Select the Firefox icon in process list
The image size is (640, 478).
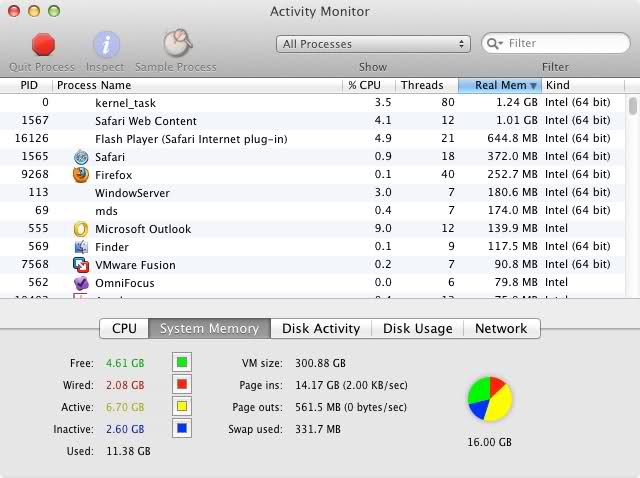coord(81,175)
